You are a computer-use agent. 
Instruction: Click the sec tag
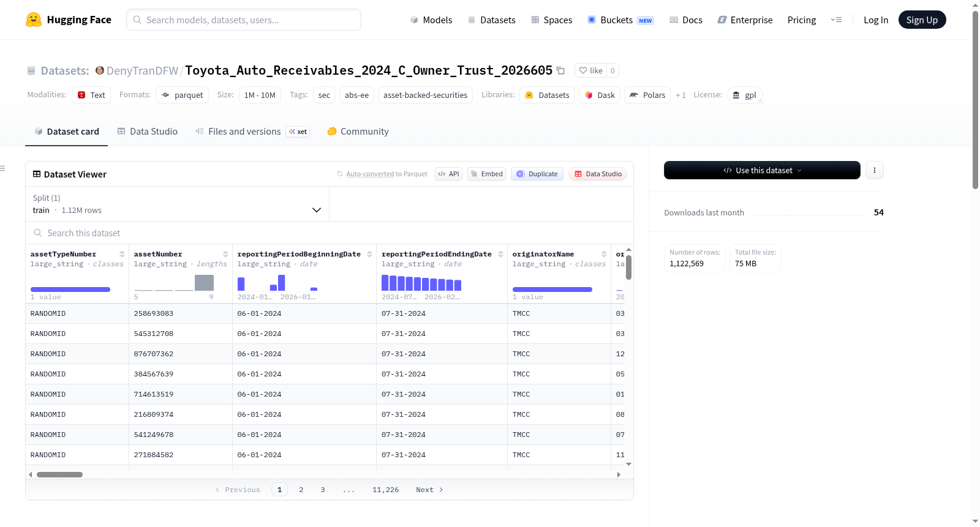click(324, 95)
